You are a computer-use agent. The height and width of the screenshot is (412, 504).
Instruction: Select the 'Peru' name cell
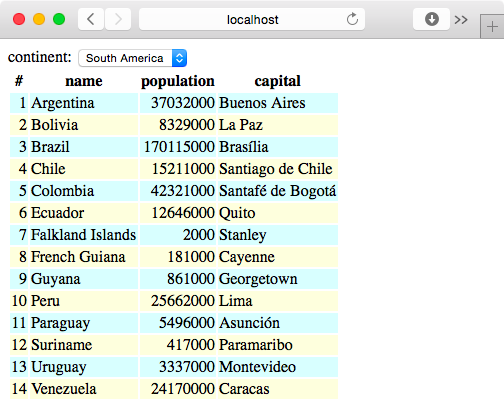pos(84,301)
